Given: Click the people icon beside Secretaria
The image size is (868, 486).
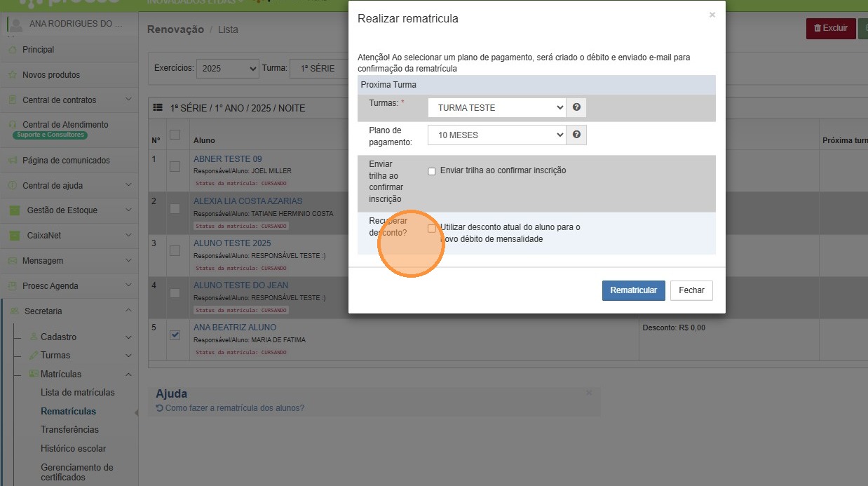Looking at the screenshot, I should pos(14,311).
